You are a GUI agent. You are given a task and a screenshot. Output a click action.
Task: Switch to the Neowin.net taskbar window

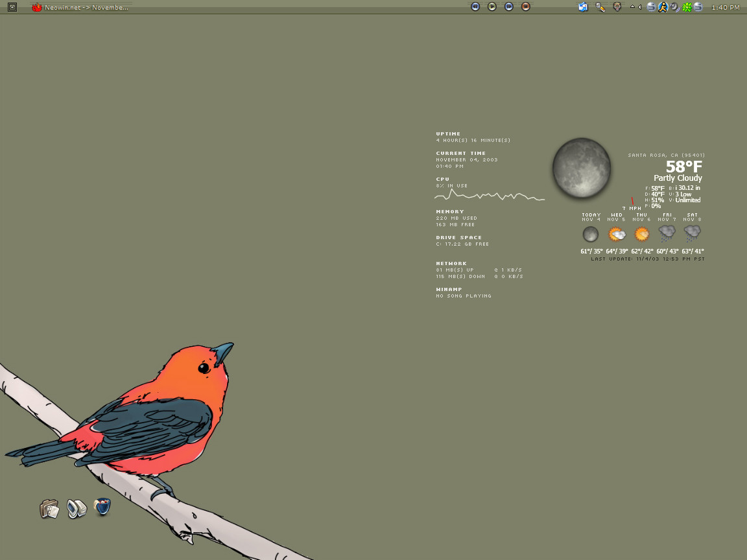(80, 7)
